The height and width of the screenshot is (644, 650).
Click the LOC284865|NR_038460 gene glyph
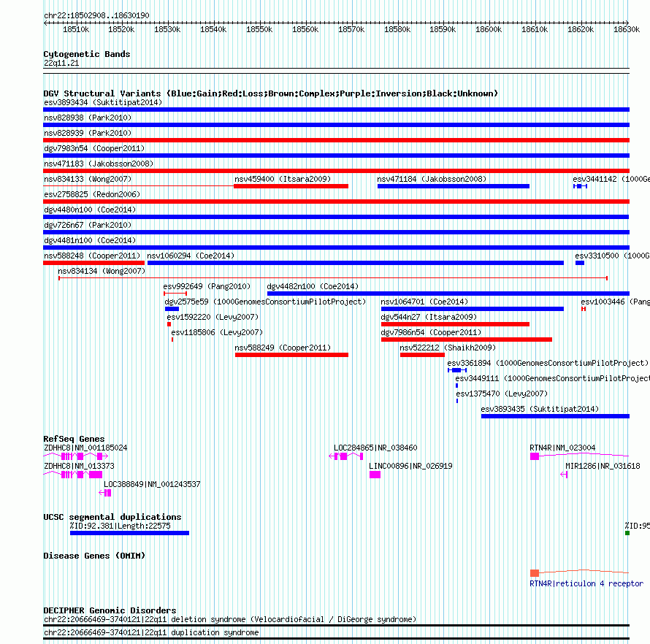[x=345, y=456]
